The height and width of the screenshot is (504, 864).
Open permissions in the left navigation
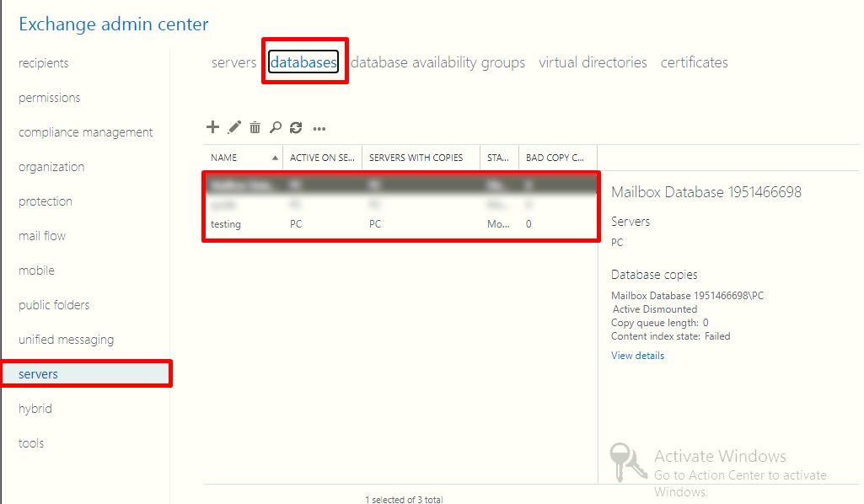click(50, 98)
